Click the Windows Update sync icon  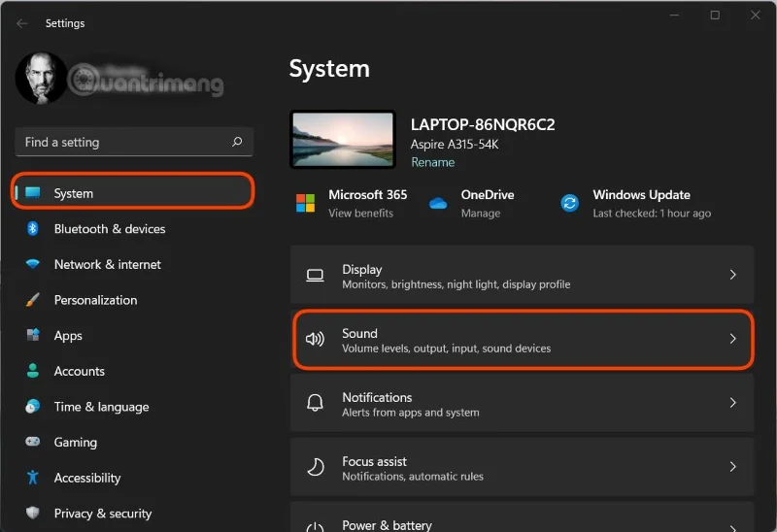[x=570, y=203]
